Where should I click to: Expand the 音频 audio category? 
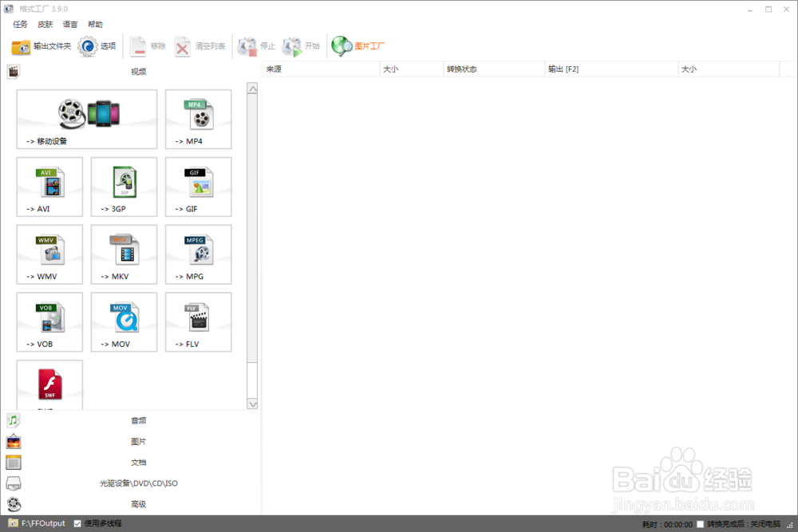pyautogui.click(x=132, y=420)
